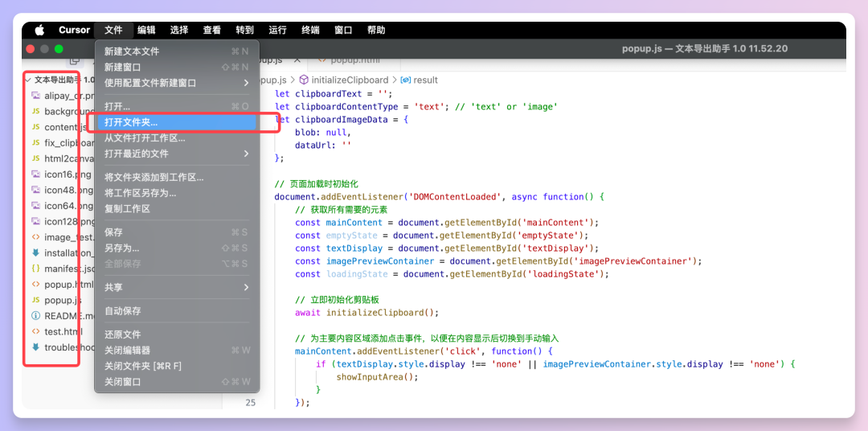Select the icon16.png image file icon

35,174
